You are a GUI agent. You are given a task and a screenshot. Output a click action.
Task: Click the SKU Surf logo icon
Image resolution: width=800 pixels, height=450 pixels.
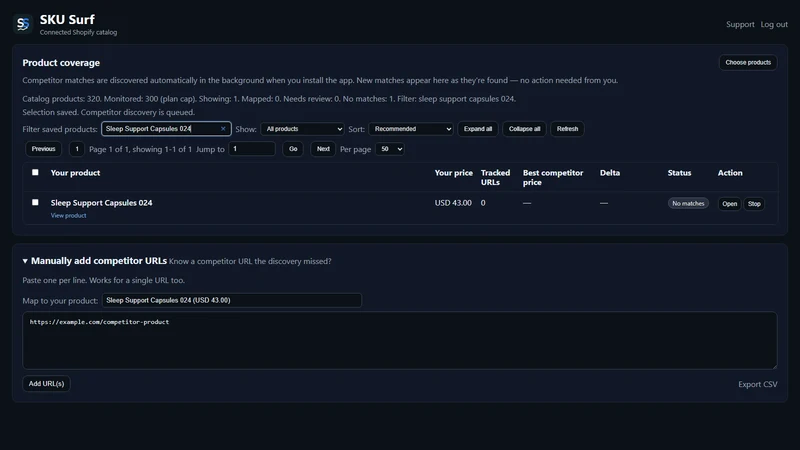[23, 24]
